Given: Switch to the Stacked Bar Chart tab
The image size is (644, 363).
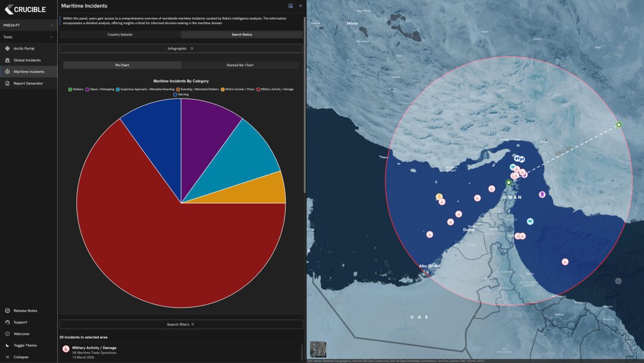Looking at the screenshot, I should click(240, 65).
